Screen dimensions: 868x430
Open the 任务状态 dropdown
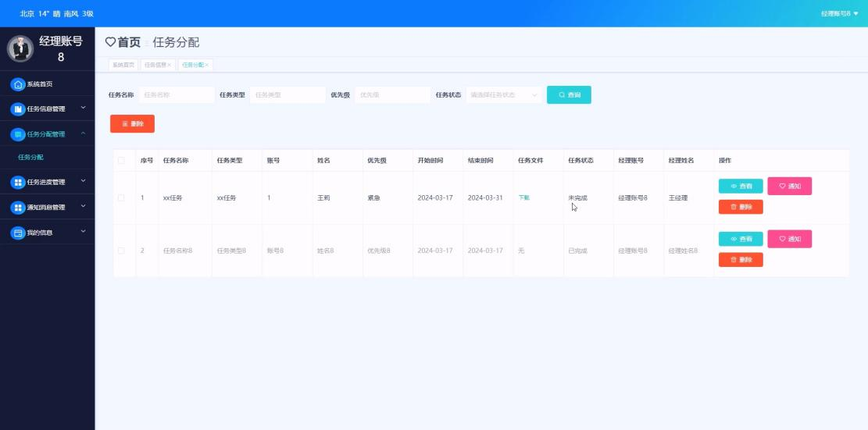click(x=504, y=95)
